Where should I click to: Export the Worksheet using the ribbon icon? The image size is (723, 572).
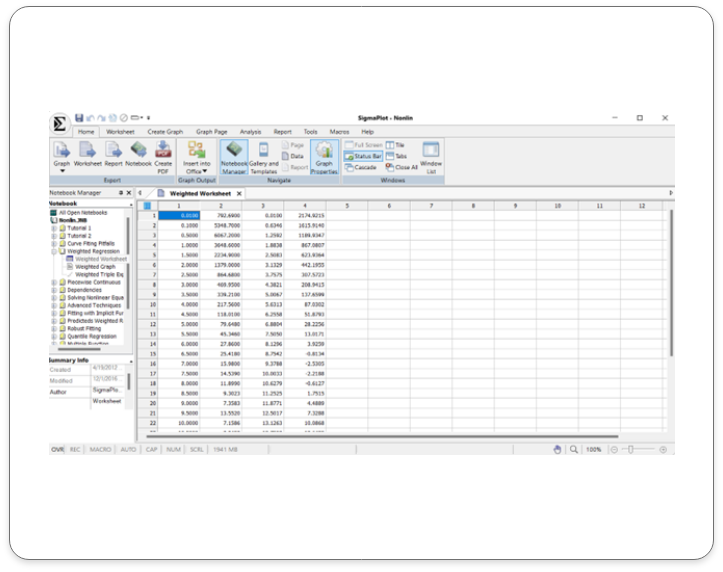[x=88, y=154]
